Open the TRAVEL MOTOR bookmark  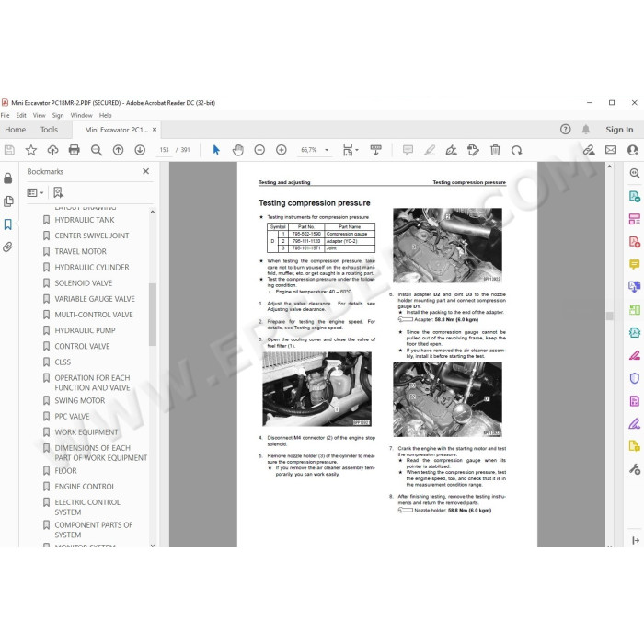point(81,251)
